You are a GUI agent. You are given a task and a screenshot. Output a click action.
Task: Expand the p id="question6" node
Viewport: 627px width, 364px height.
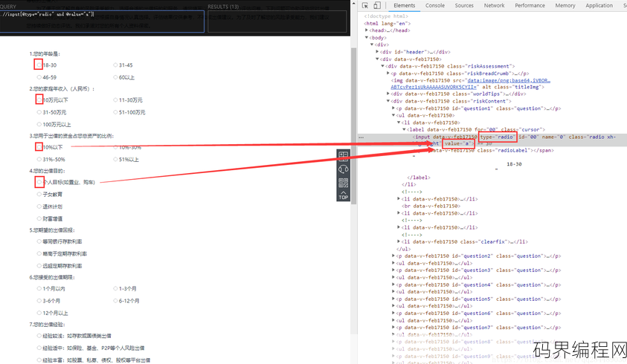393,313
